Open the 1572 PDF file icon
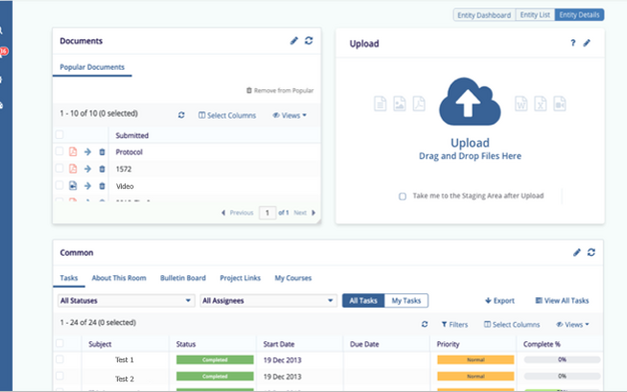The image size is (627, 392). tap(73, 168)
